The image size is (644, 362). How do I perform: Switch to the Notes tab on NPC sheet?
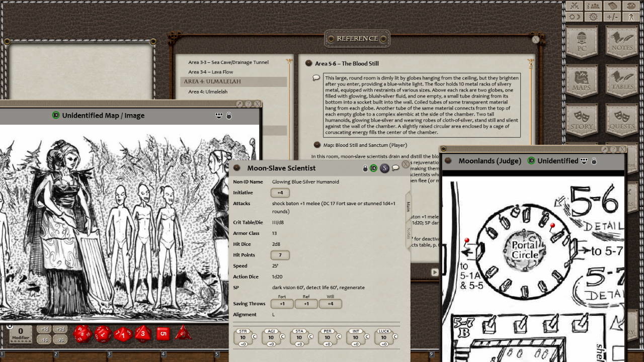coord(408,233)
